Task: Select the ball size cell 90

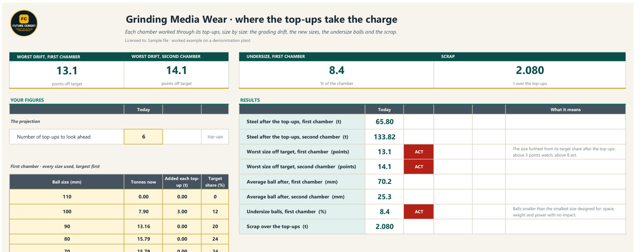Action: click(67, 227)
